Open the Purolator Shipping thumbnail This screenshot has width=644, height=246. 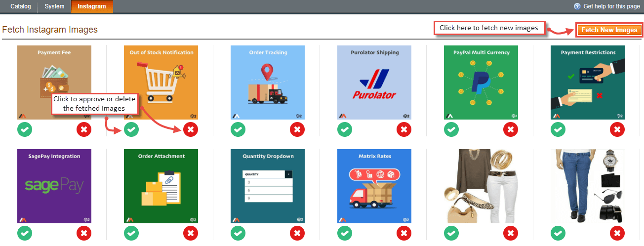tap(374, 82)
